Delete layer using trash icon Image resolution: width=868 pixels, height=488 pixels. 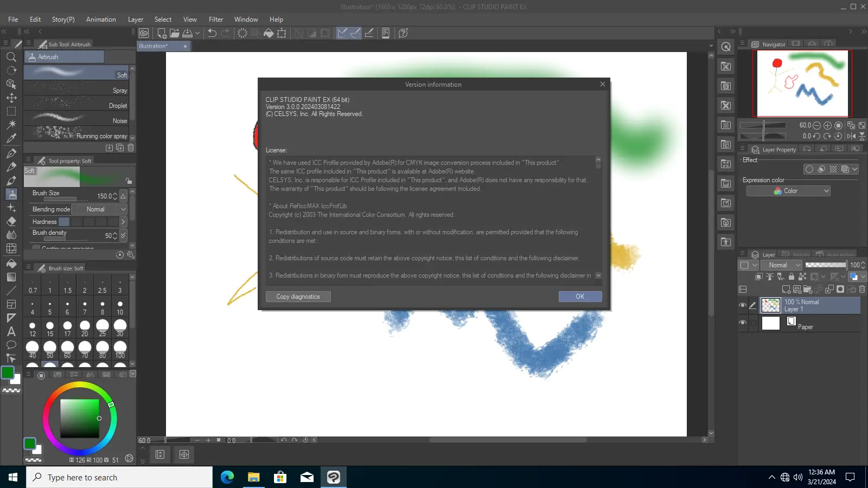[862, 289]
